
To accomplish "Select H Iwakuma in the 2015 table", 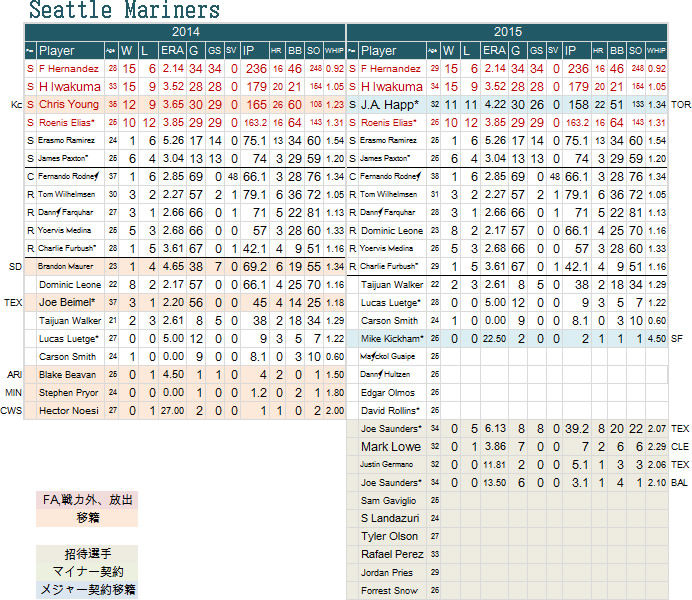I will [x=392, y=87].
